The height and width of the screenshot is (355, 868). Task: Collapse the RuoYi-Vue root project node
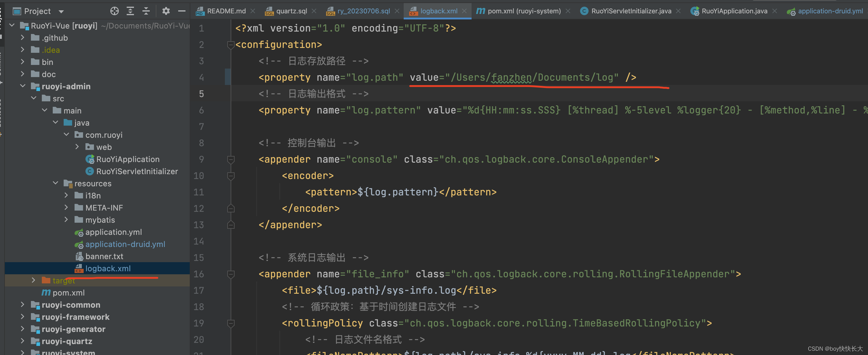[12, 25]
